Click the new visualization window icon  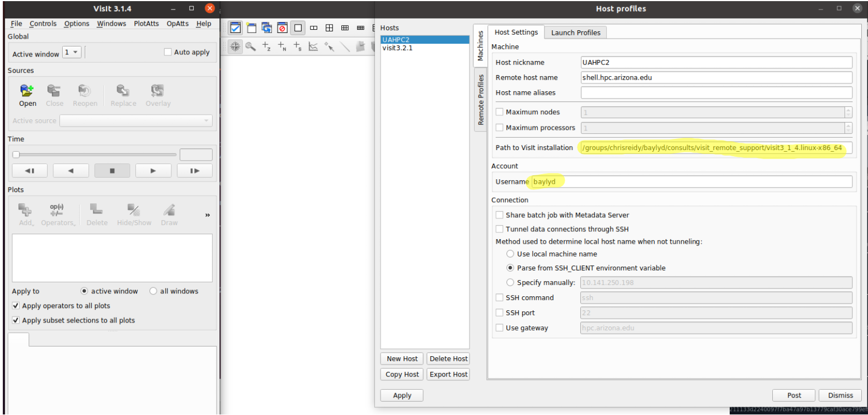[251, 27]
